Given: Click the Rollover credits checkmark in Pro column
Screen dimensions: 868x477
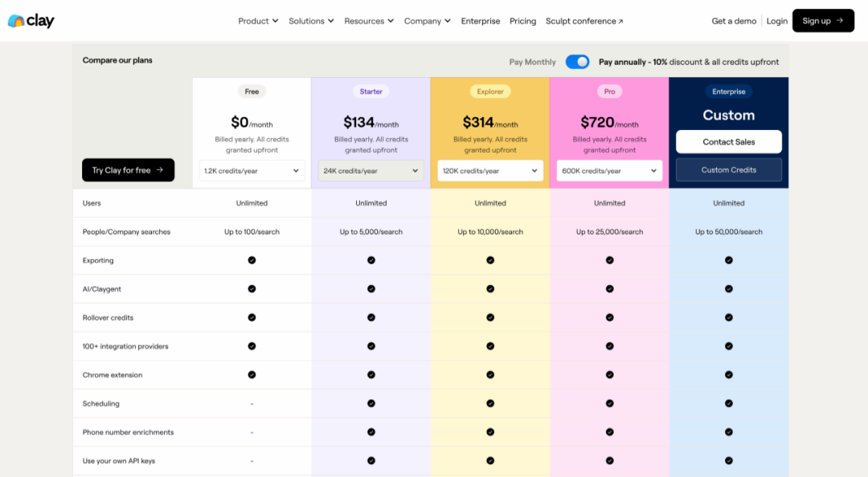Looking at the screenshot, I should pyautogui.click(x=609, y=318).
